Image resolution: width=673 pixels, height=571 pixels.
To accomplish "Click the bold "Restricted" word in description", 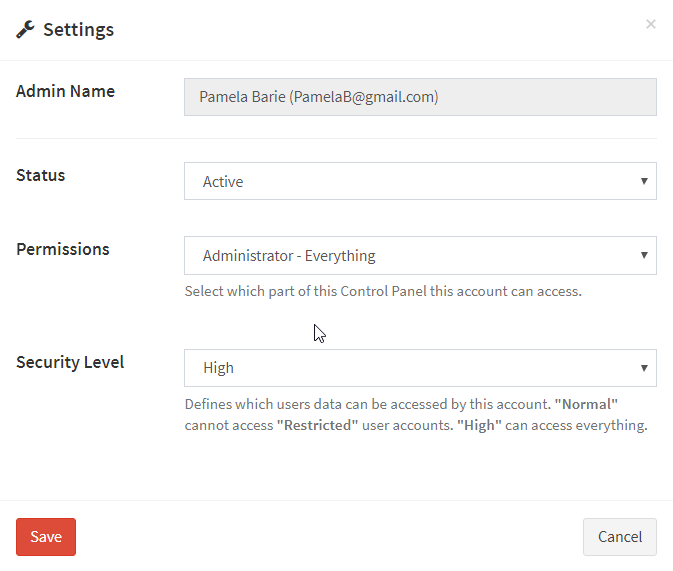I will (x=317, y=425).
